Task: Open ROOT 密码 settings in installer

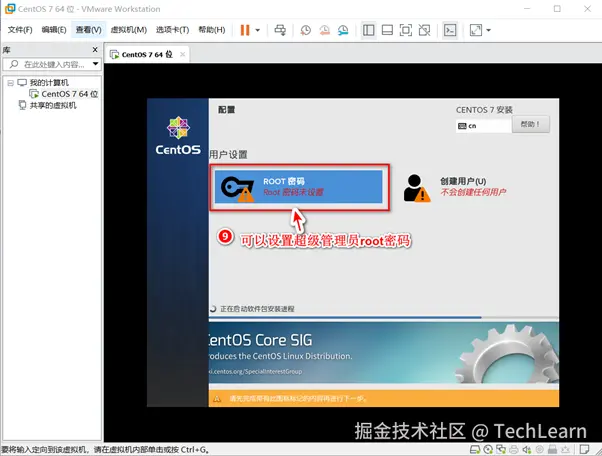Action: tap(298, 187)
